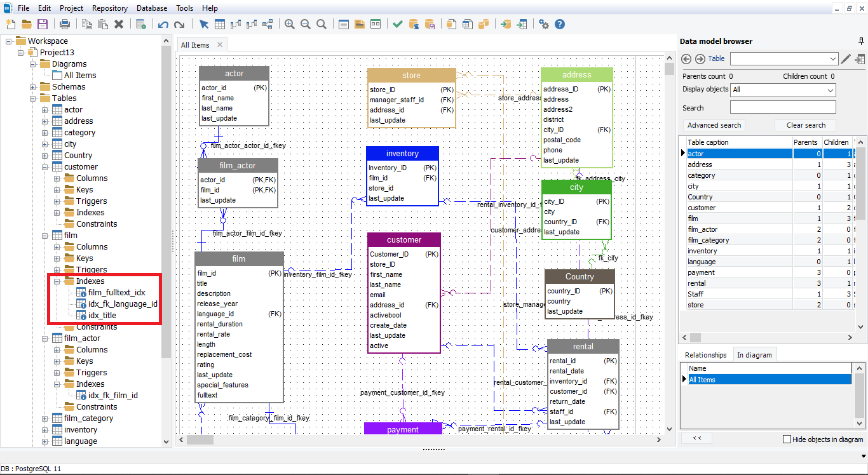Pin the Data model browser panel
Image resolution: width=868 pixels, height=475 pixels.
862,41
